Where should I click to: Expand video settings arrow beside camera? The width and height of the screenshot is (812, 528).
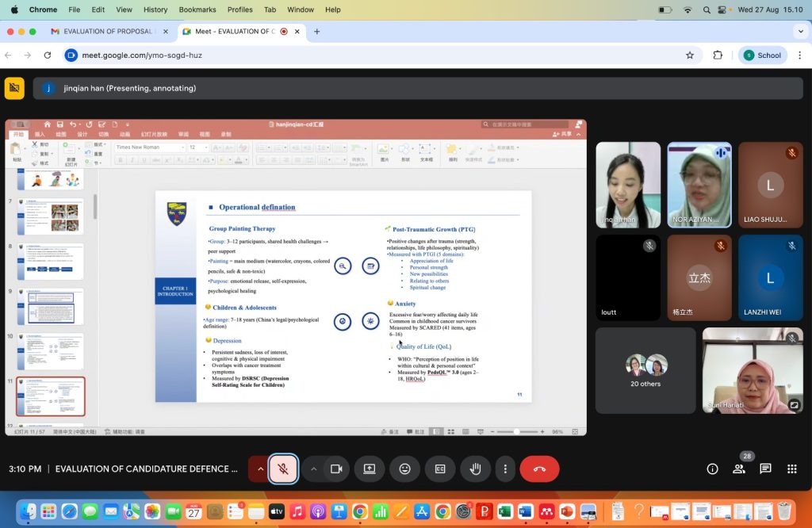pyautogui.click(x=313, y=469)
